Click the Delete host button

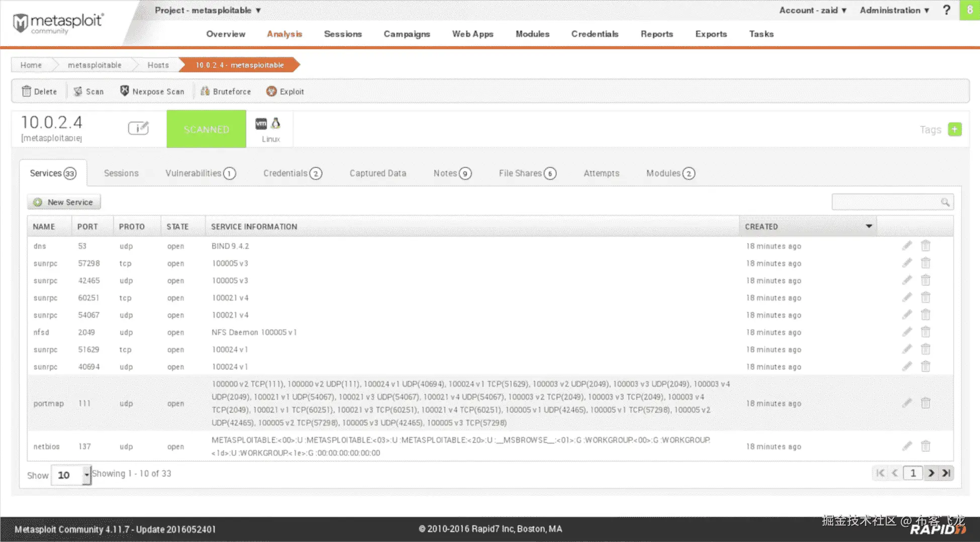[39, 91]
